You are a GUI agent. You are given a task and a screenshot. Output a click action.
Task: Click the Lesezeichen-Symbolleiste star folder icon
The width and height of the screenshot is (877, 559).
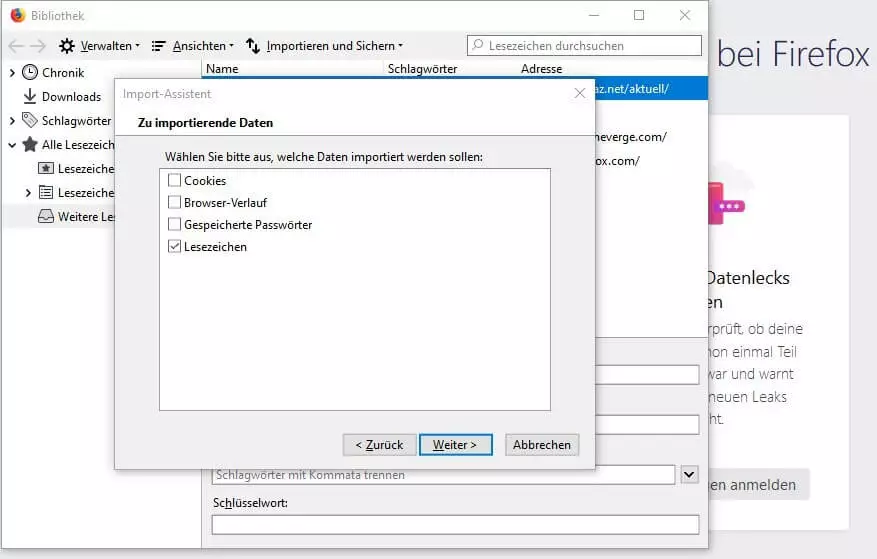(x=46, y=168)
